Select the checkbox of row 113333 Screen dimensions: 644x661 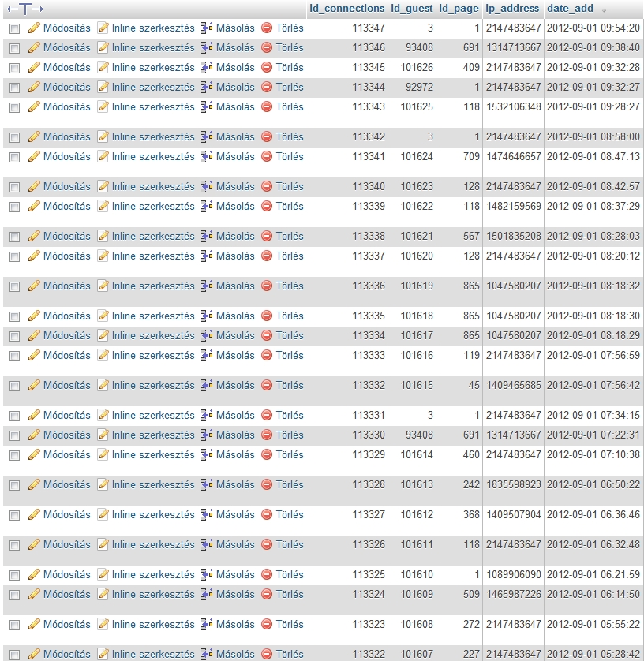(x=15, y=357)
